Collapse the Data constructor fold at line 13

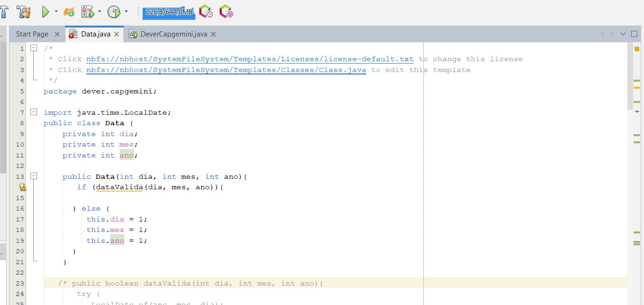[x=34, y=176]
